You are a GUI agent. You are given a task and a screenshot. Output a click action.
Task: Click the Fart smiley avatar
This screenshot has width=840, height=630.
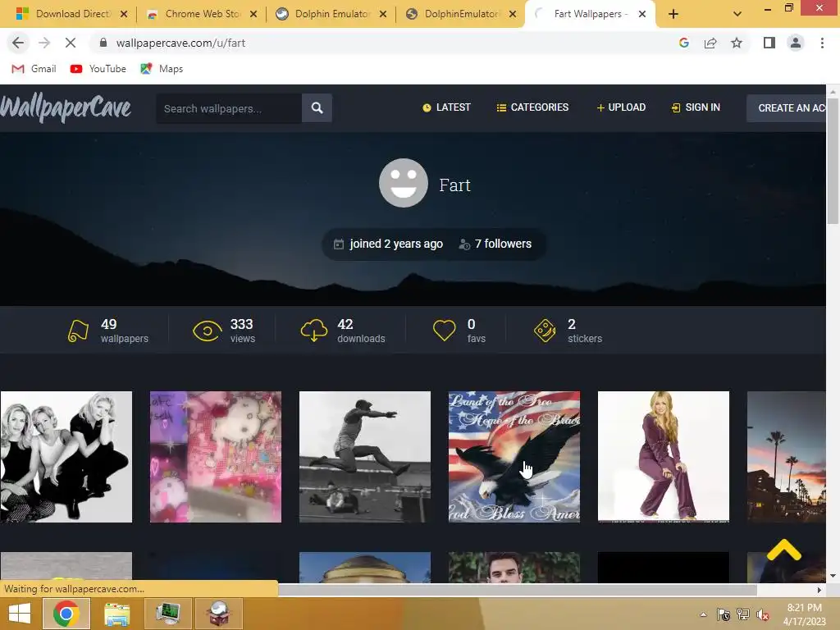[x=404, y=183]
